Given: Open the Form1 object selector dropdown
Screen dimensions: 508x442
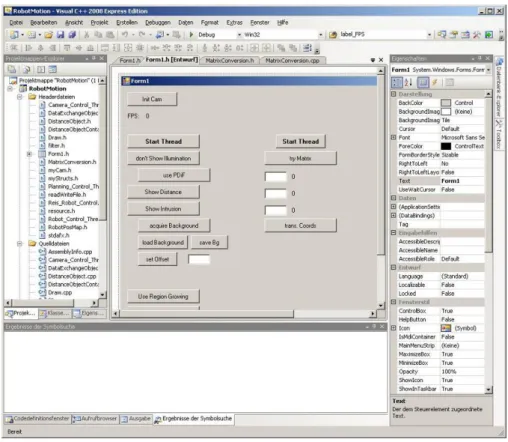Looking at the screenshot, I should (488, 70).
